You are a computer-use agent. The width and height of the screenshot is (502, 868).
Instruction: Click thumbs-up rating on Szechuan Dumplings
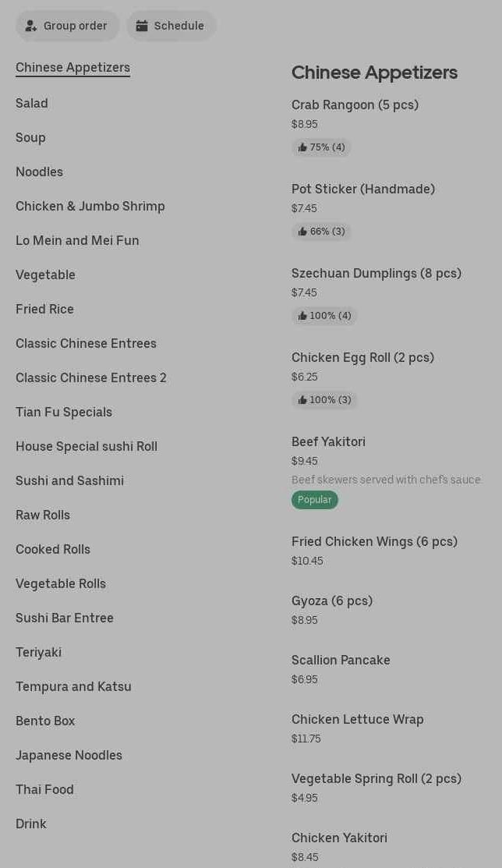pyautogui.click(x=324, y=316)
